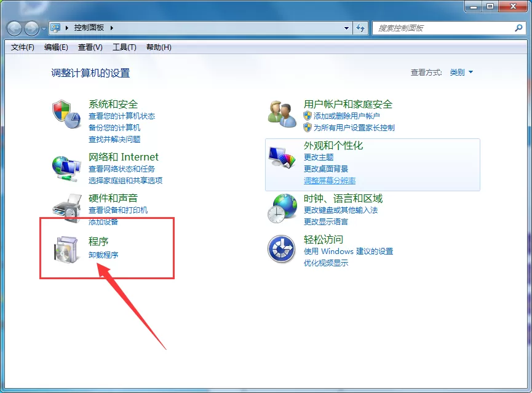Click 卸载程序 link
Viewport: 532px width, 393px height.
[x=103, y=255]
